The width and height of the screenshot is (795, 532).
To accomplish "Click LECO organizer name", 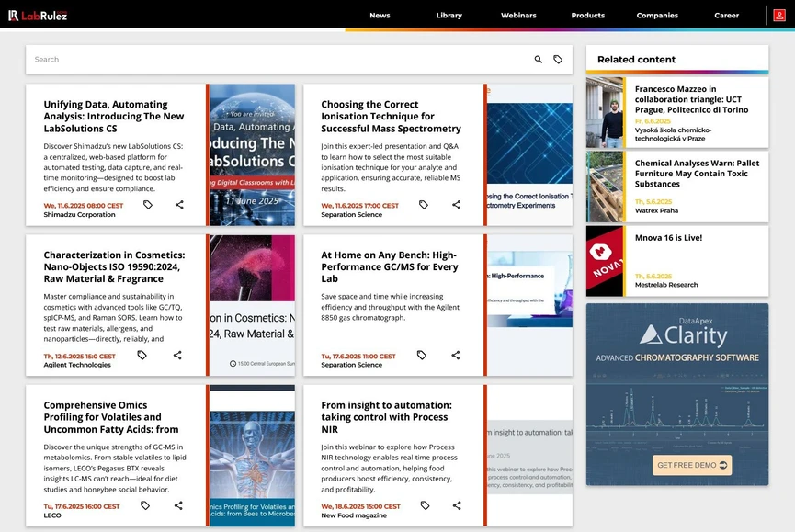I will click(x=52, y=515).
